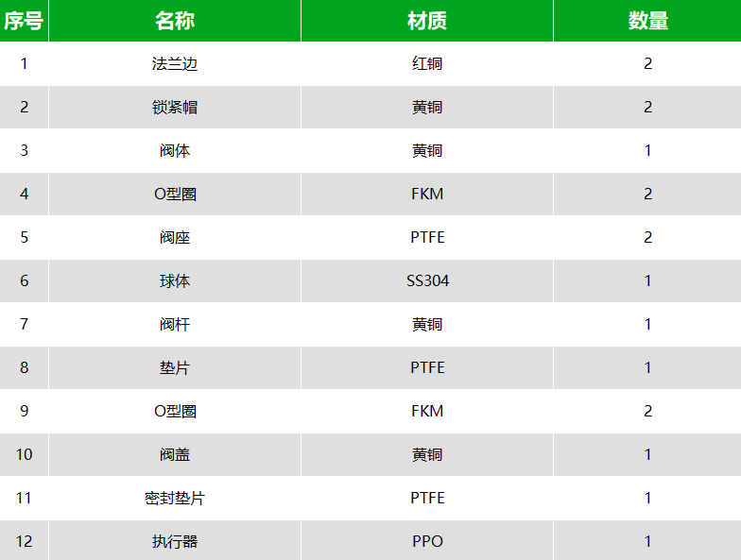Click the 序号 column header
The width and height of the screenshot is (741, 560).
coord(25,21)
